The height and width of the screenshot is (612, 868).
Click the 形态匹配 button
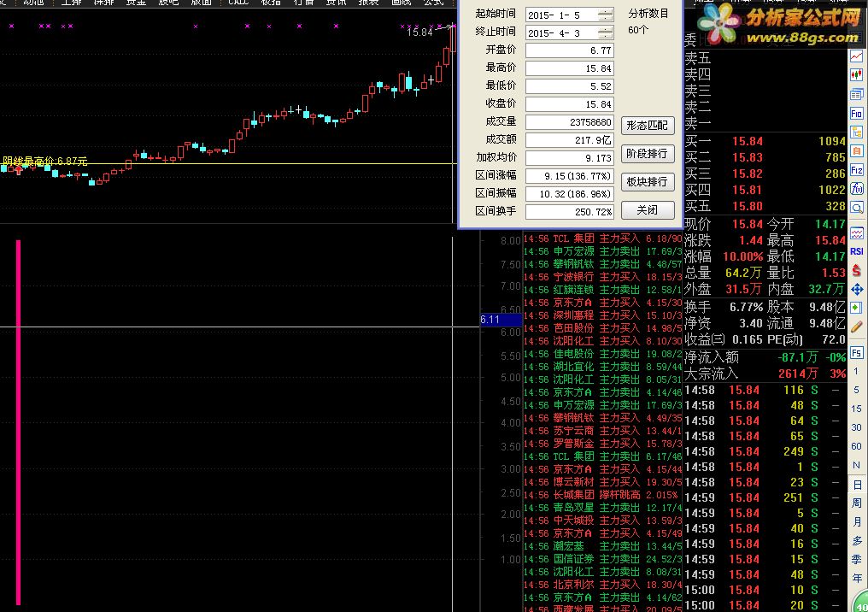647,125
